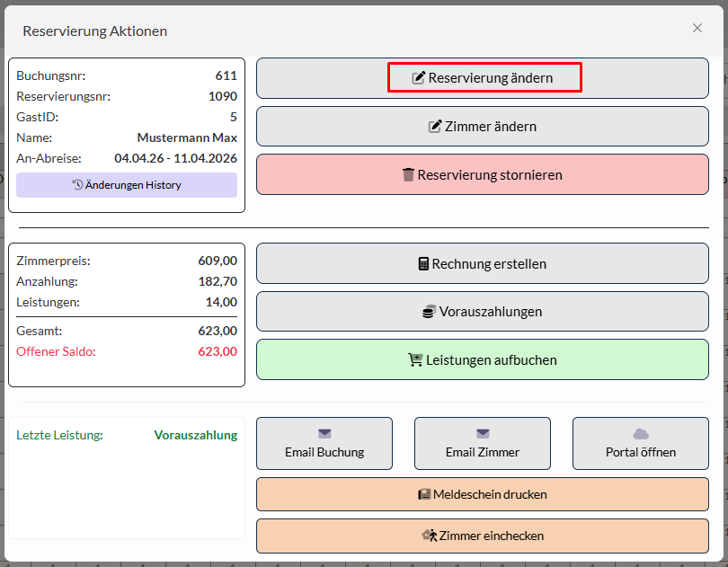728x567 pixels.
Task: Click the coins icon next to Vorauszahlungen
Action: [430, 312]
